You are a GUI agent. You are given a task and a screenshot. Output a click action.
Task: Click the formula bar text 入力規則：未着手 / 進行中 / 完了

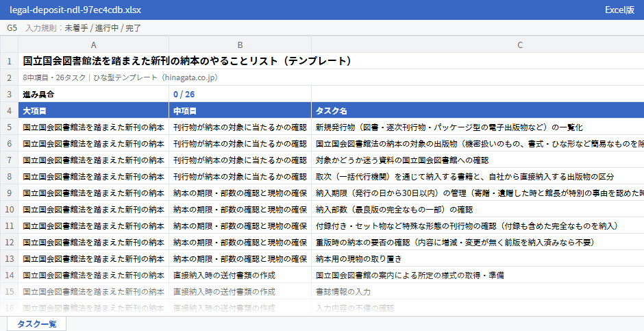coord(84,28)
